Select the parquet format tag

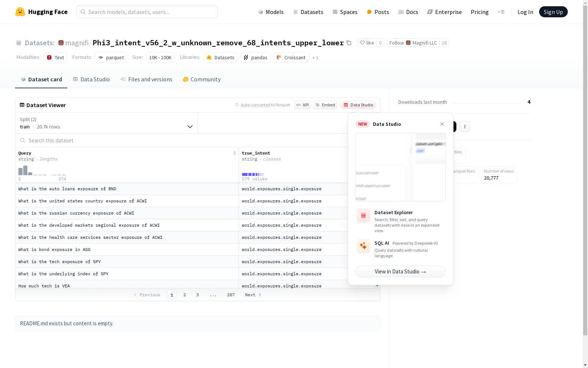pyautogui.click(x=111, y=57)
